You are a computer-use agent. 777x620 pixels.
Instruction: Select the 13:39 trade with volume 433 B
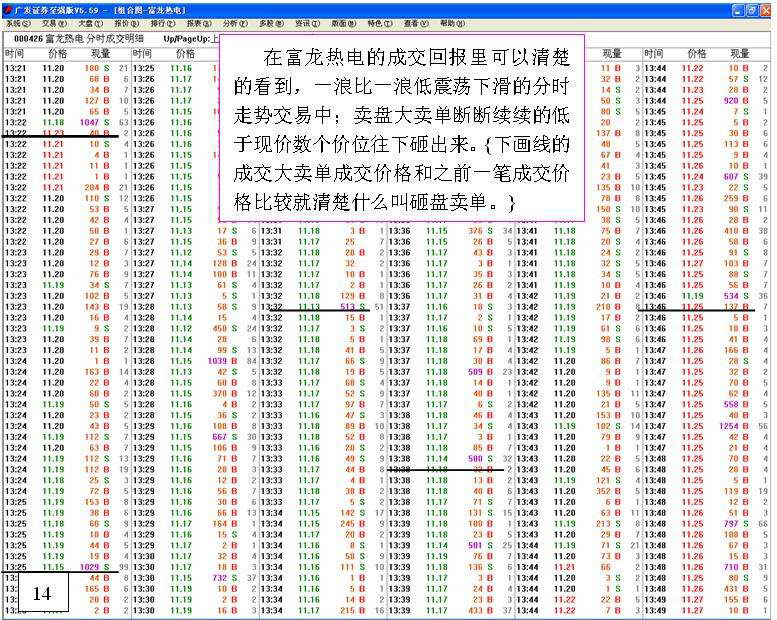[x=450, y=610]
